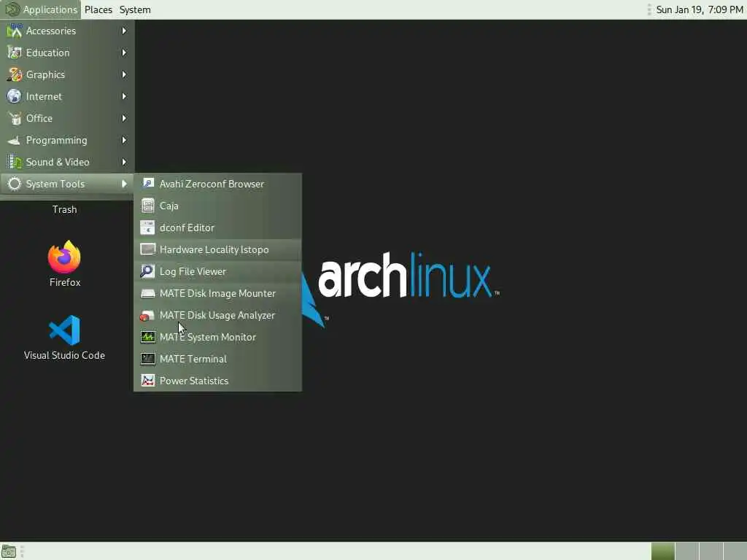Click the Graphics category icon

click(x=15, y=74)
